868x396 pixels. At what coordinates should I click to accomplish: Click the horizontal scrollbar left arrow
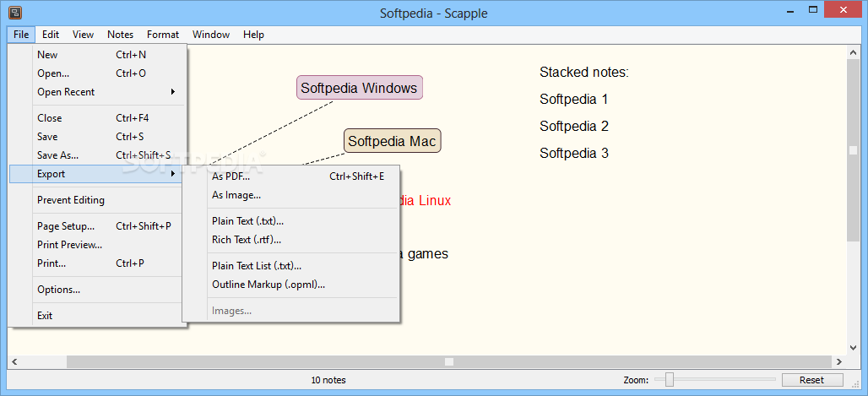coord(14,361)
